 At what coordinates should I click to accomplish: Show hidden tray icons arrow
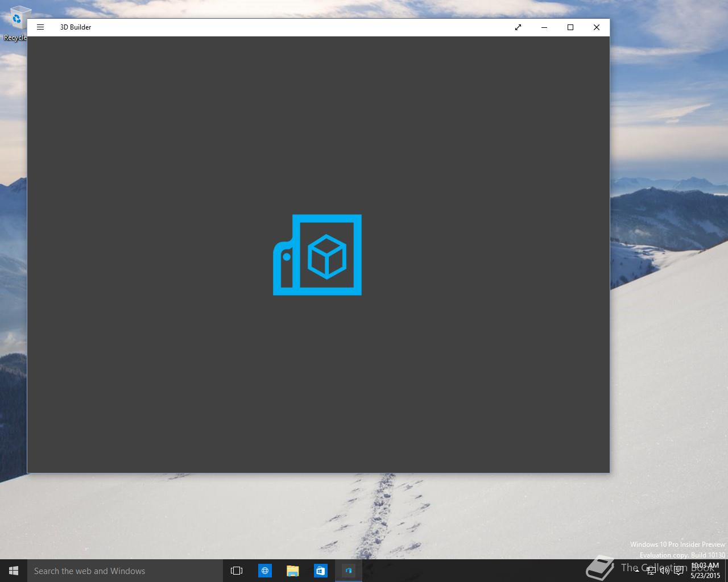coord(637,571)
